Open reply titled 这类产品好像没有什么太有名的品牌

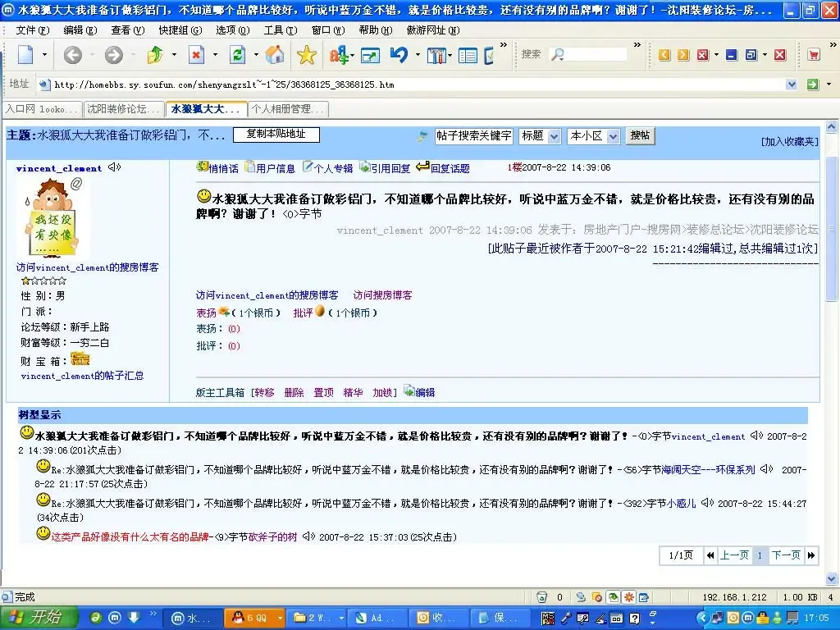[x=130, y=536]
